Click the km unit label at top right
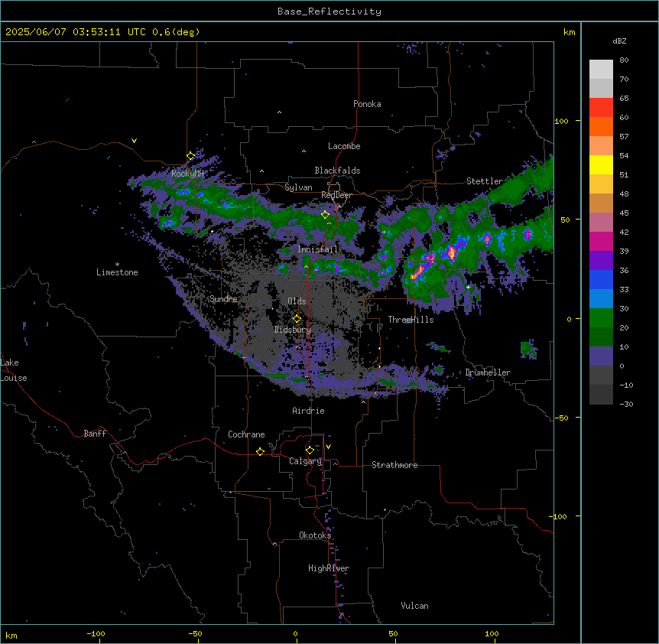 [569, 32]
